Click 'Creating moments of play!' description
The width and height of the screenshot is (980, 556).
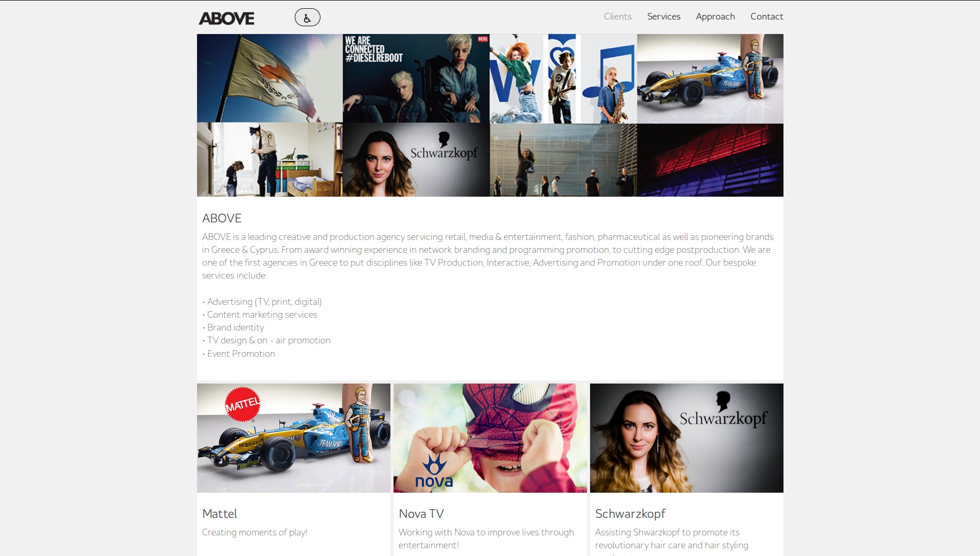(255, 532)
